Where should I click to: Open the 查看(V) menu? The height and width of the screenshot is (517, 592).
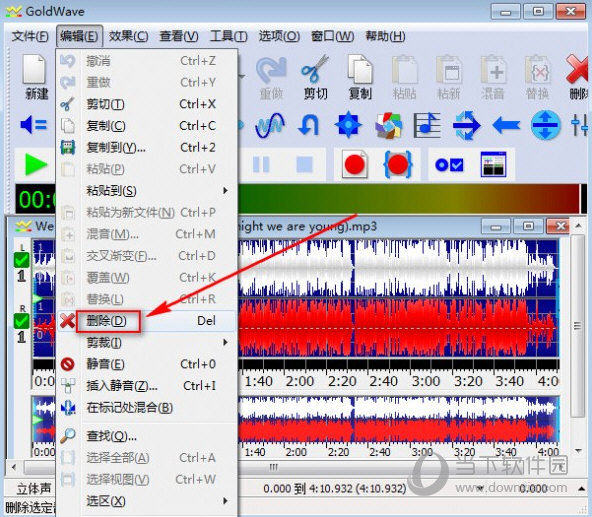[179, 36]
